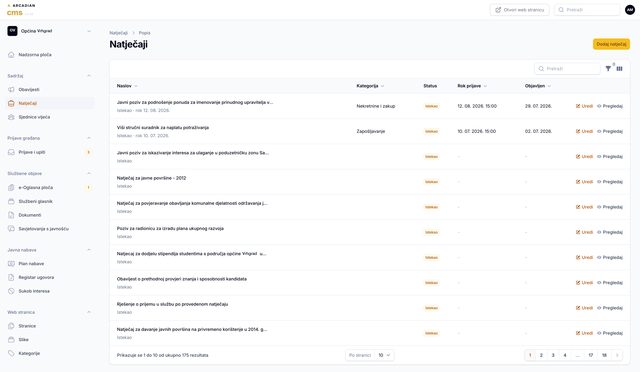
Task: Click the Registar ugovora icon
Action: click(11, 277)
